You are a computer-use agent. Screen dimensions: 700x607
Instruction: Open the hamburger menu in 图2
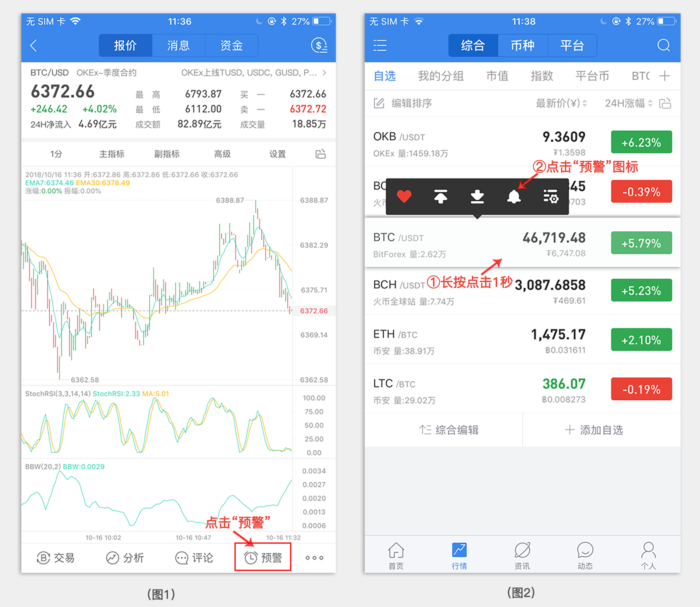tap(380, 45)
